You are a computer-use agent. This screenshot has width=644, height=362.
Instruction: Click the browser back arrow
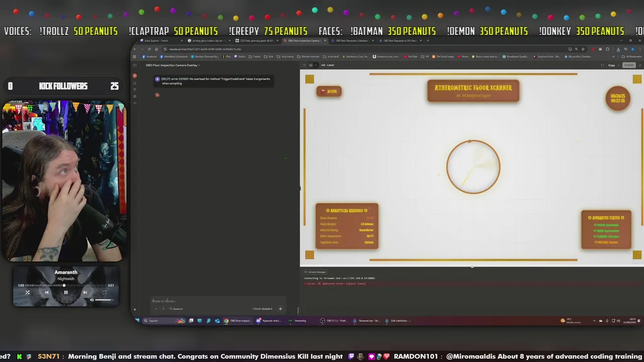tap(135, 49)
